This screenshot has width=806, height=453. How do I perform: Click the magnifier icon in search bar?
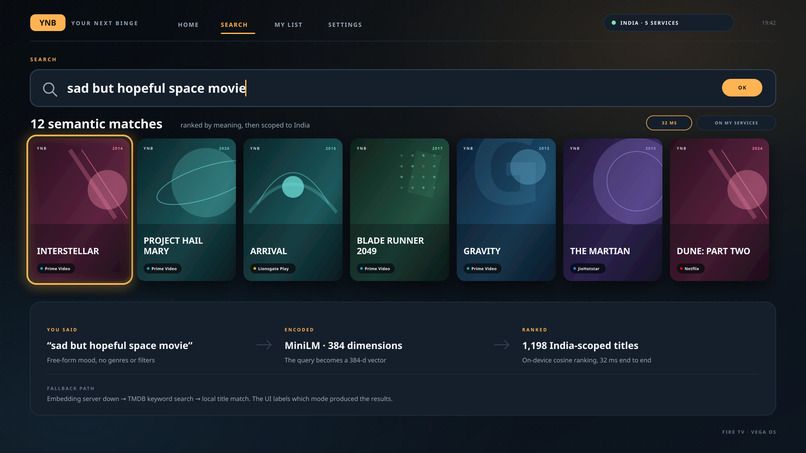(50, 89)
